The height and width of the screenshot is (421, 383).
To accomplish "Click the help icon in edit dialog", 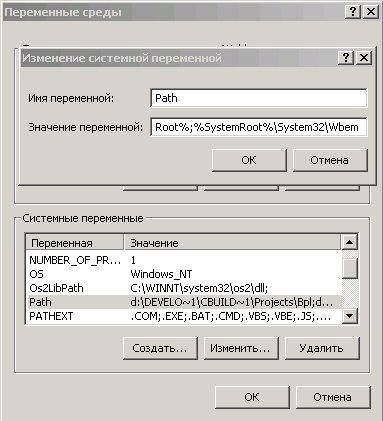I will coord(346,58).
